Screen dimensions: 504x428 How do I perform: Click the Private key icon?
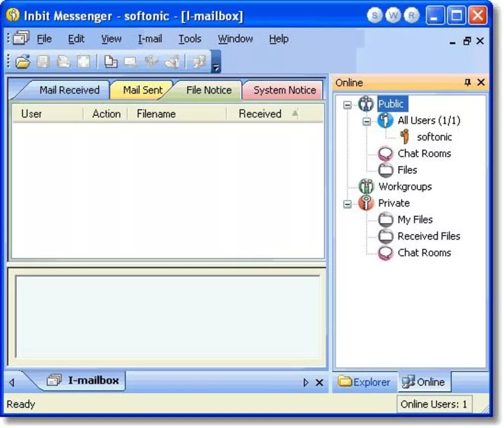click(366, 203)
